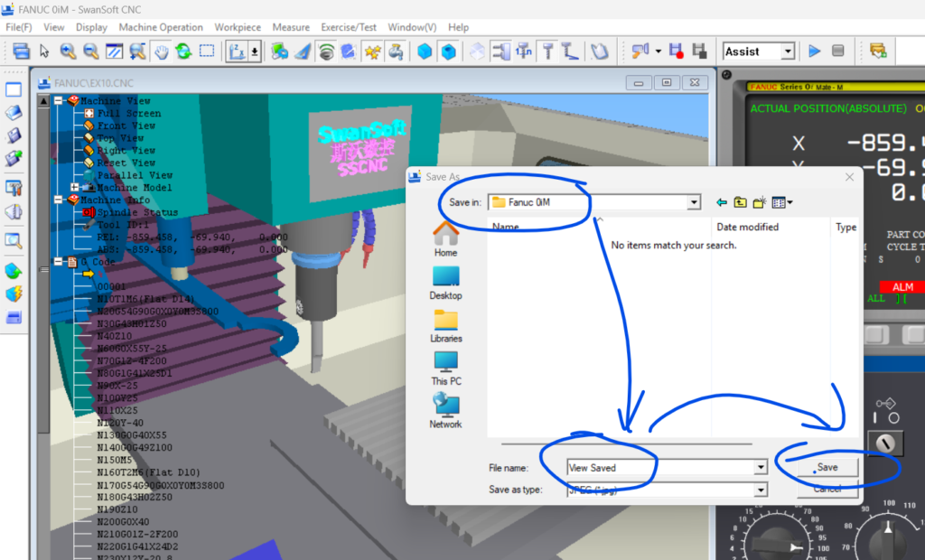
Task: Click the Save button in dialog
Action: [827, 467]
